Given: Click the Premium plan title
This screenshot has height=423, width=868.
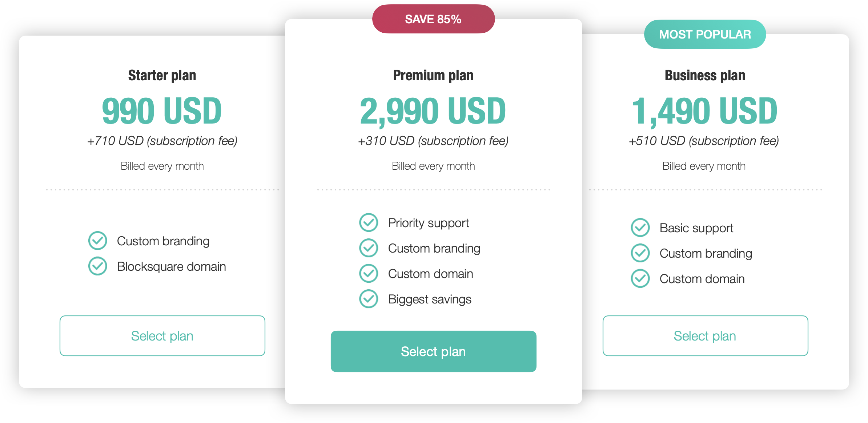Looking at the screenshot, I should pos(433,75).
